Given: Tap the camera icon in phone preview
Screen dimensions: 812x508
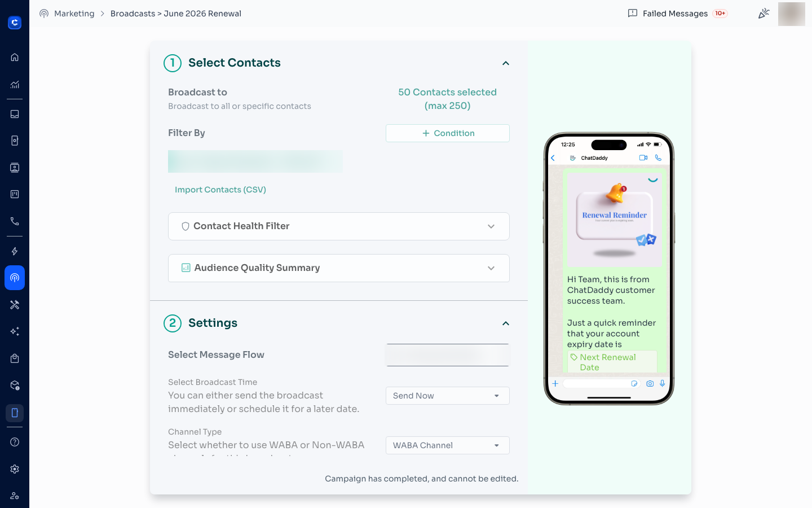Looking at the screenshot, I should [650, 383].
